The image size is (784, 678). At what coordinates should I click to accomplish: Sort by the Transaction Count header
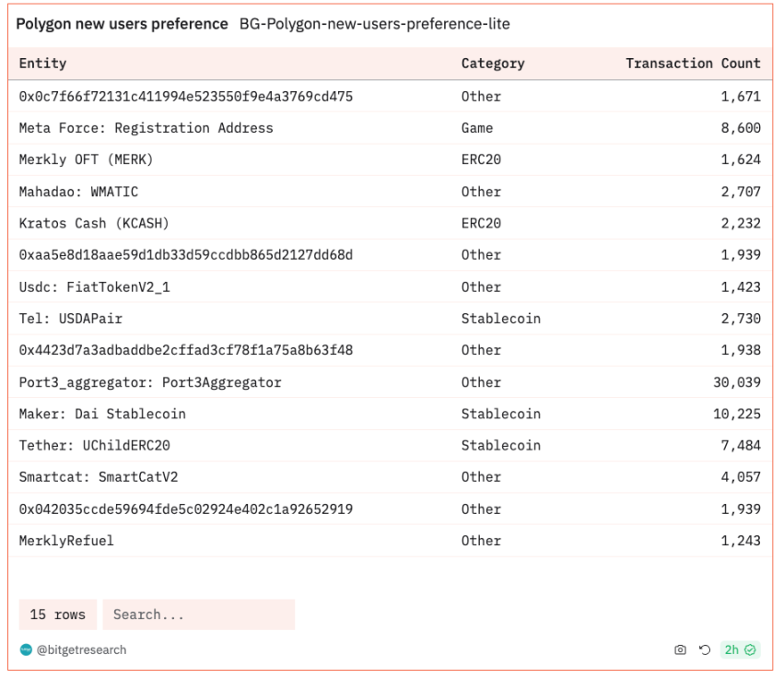click(x=693, y=64)
